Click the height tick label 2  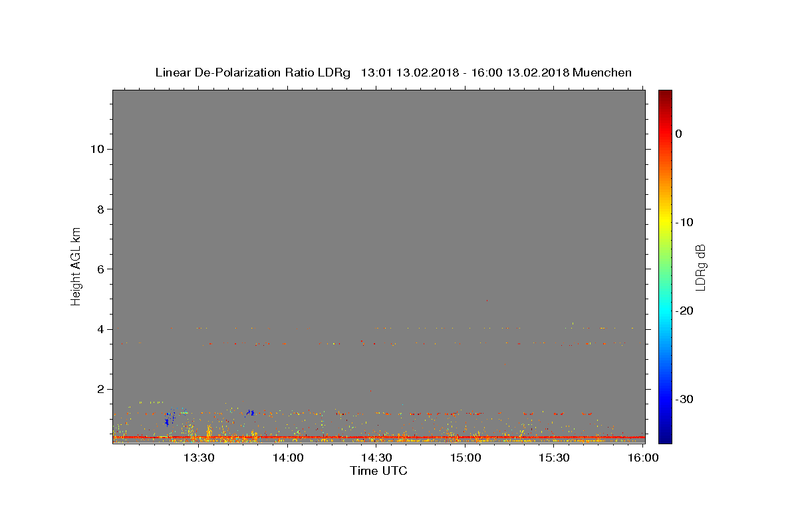pyautogui.click(x=100, y=389)
